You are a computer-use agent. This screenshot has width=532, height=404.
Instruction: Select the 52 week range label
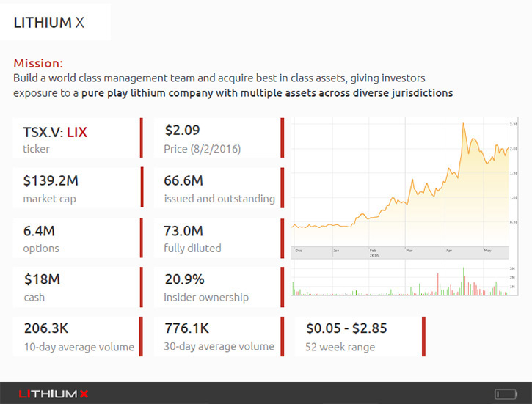coord(340,347)
